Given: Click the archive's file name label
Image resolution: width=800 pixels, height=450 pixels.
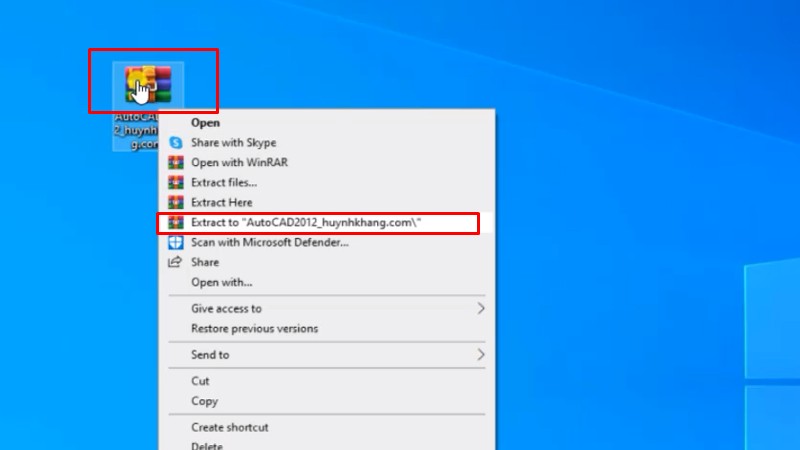Looking at the screenshot, I should [134, 130].
